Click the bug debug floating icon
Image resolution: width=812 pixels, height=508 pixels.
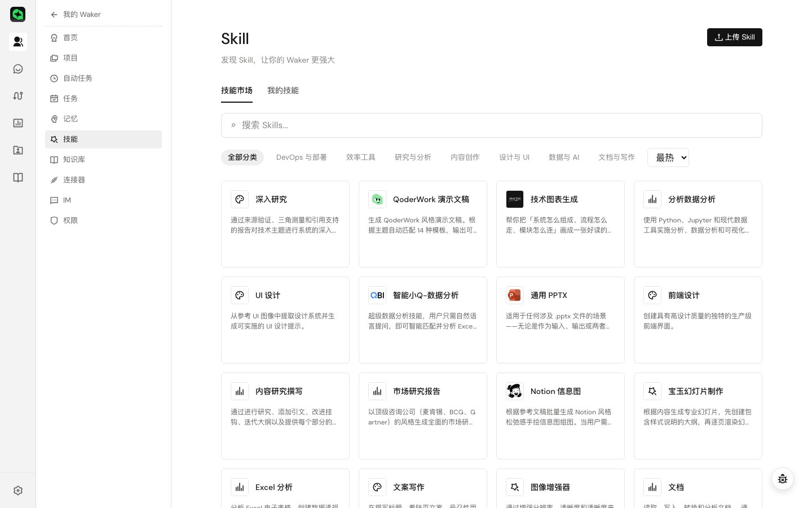pos(783,479)
